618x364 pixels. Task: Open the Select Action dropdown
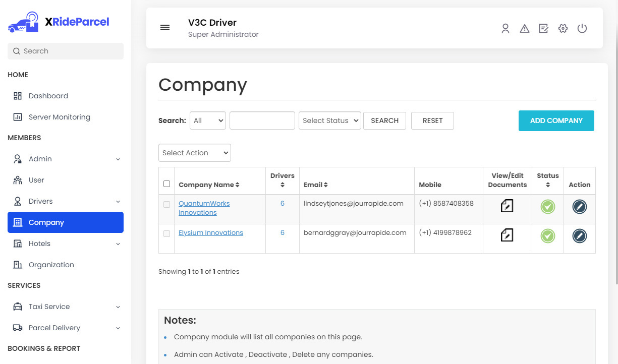pyautogui.click(x=195, y=153)
